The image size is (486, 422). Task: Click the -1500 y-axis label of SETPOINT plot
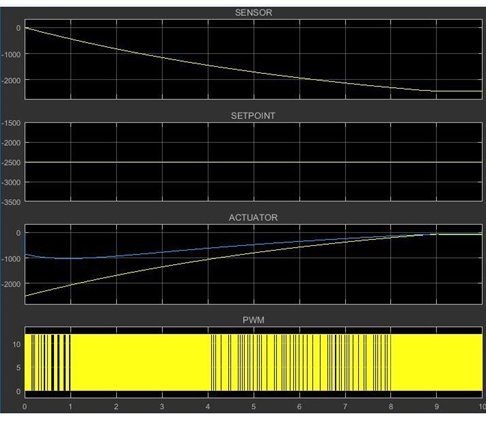(11, 123)
